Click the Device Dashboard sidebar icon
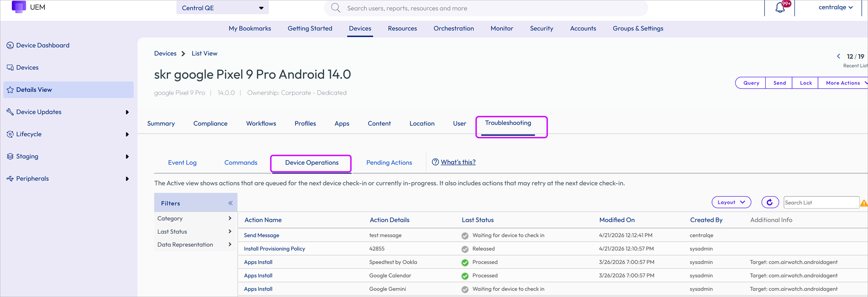Viewport: 868px width, 297px height. (10, 45)
